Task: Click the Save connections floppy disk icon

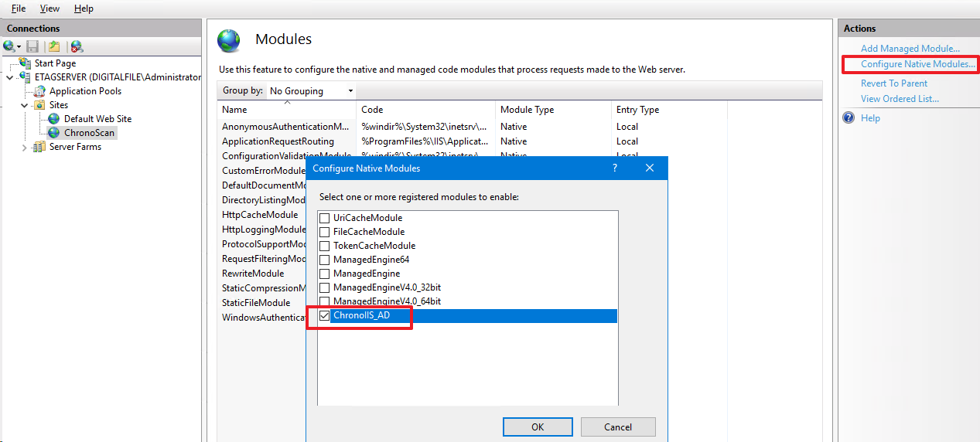Action: [32, 46]
